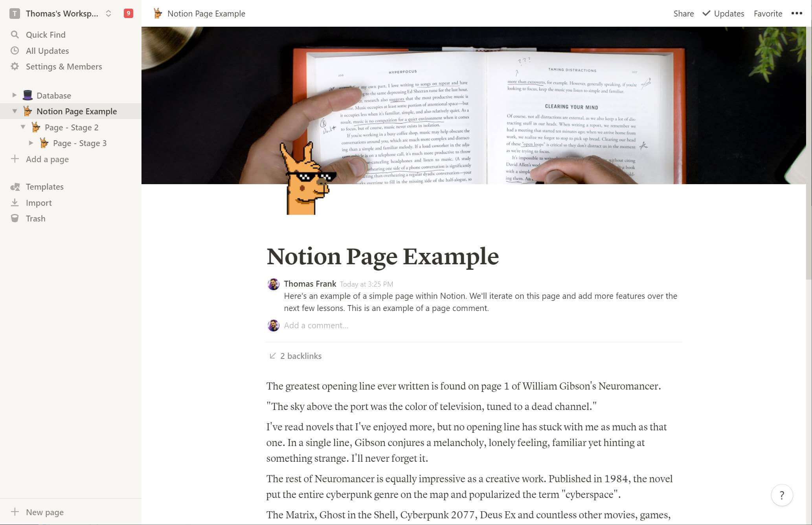Collapse Notion Page Example in sidebar
812x525 pixels.
coord(13,111)
